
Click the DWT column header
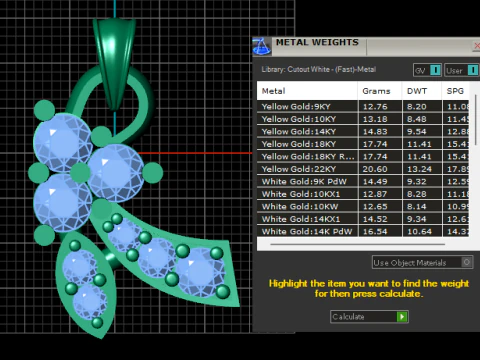(x=422, y=91)
